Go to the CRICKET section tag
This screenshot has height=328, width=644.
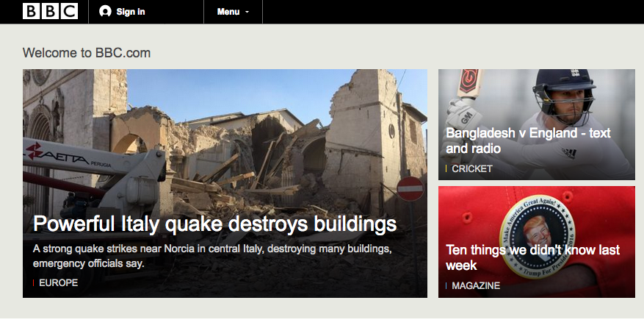(x=472, y=168)
